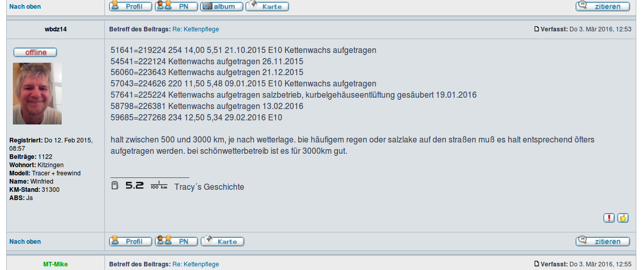Viewport: 644px width, 270px height.
Task: Click Profil button beneath wbdz14's post
Action: 131,241
